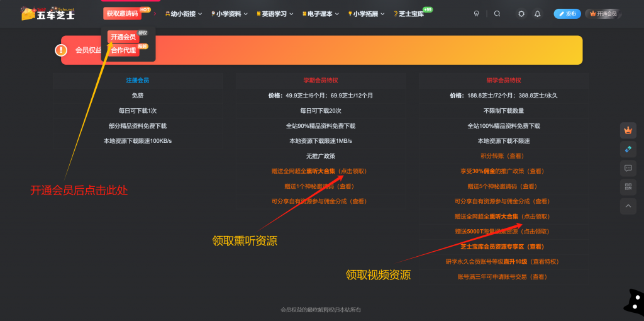The height and width of the screenshot is (321, 644).
Task: Click the blue 发布 button
Action: pyautogui.click(x=567, y=14)
